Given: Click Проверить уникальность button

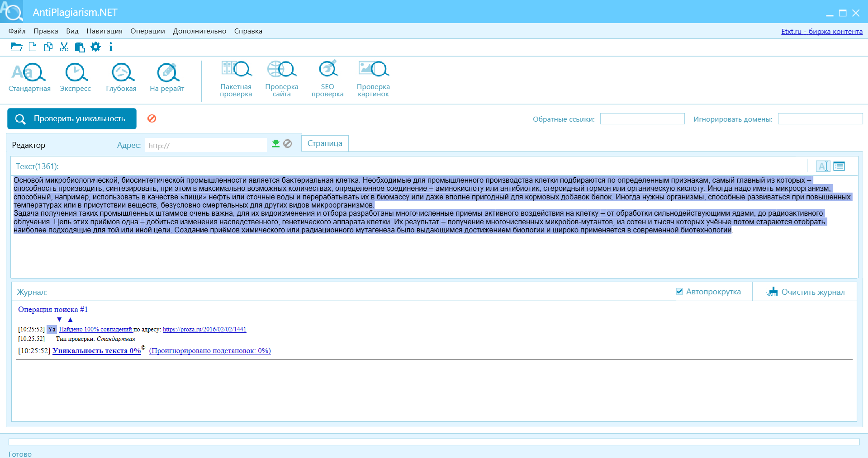Looking at the screenshot, I should [72, 118].
